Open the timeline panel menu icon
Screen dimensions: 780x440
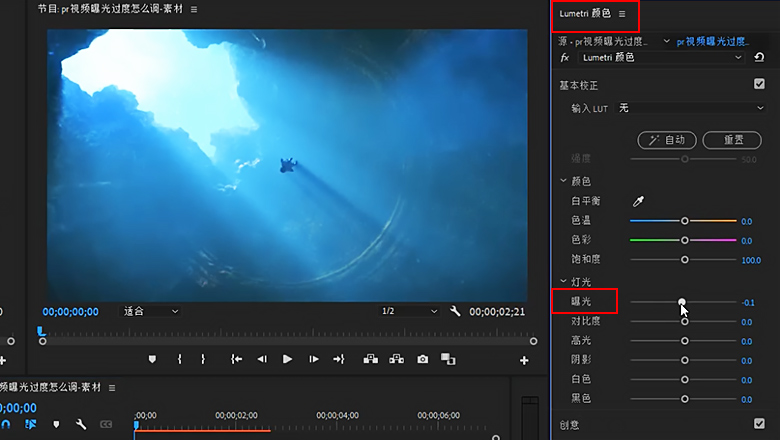point(112,388)
